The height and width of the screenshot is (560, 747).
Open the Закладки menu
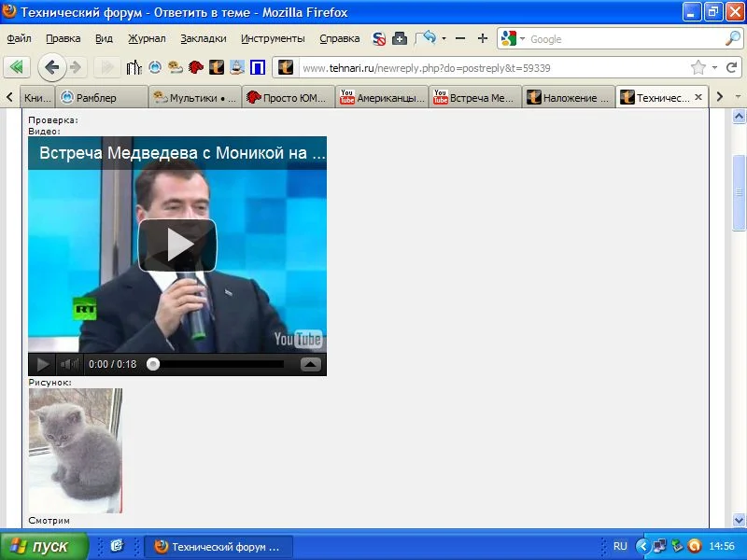[203, 38]
